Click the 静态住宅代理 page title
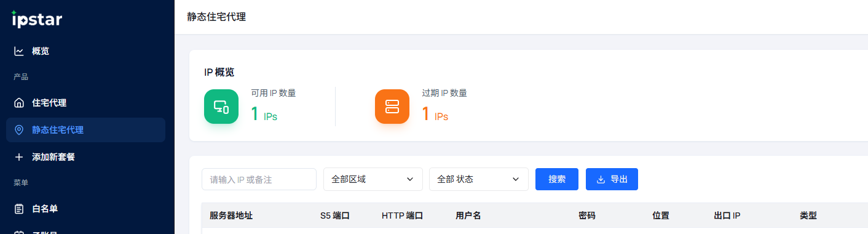Screen dimensions: 868x234 216,17
